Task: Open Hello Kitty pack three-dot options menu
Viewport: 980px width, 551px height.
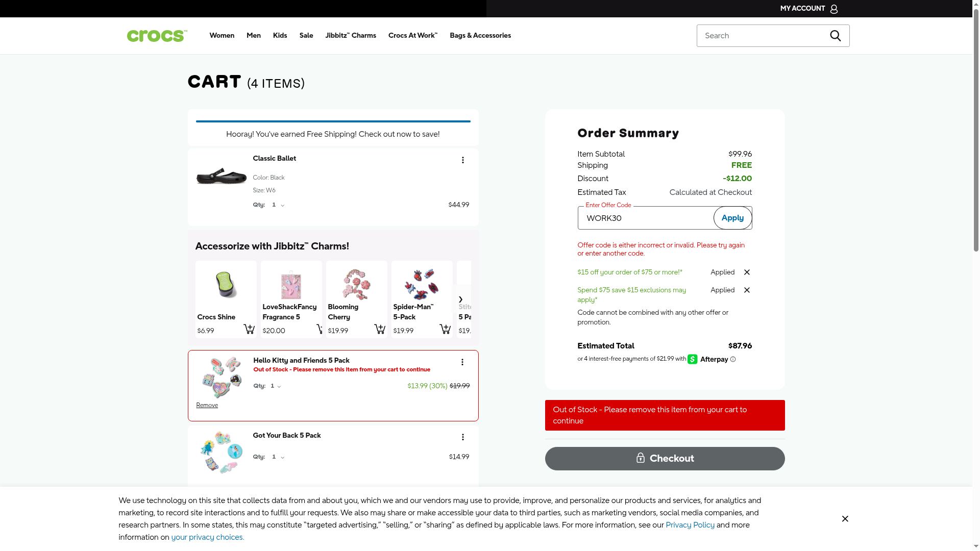Action: [462, 362]
